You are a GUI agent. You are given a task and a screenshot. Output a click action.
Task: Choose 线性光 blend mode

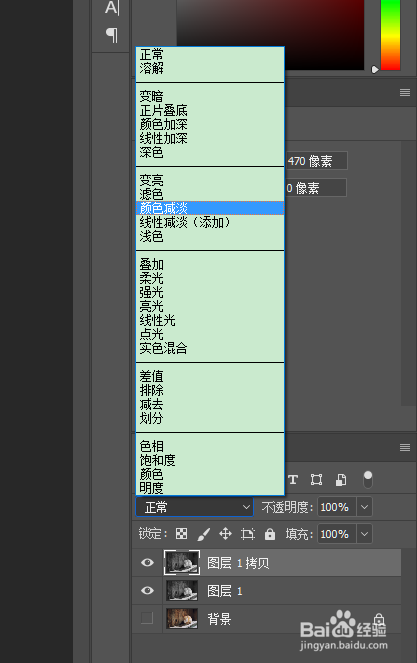[x=210, y=320]
